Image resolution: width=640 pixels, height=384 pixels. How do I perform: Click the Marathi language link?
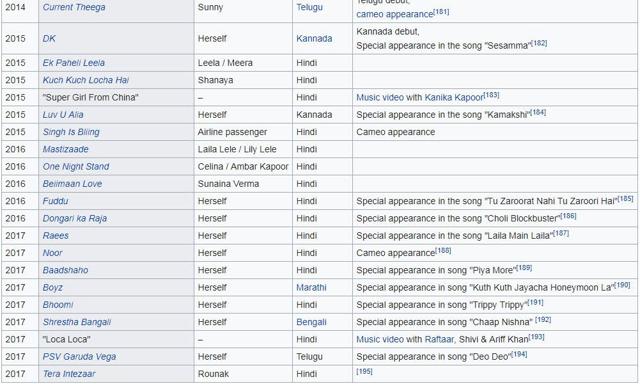click(311, 287)
